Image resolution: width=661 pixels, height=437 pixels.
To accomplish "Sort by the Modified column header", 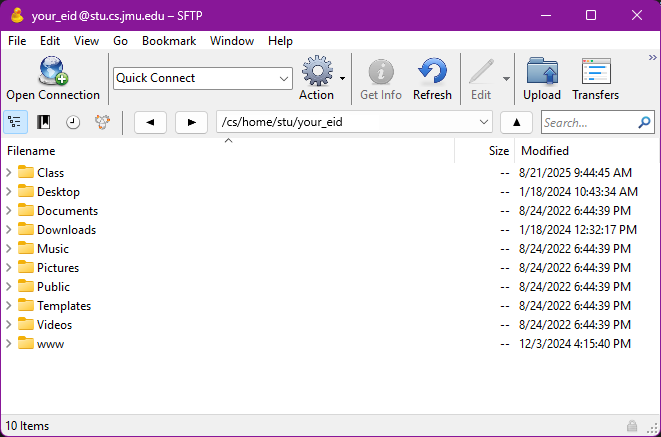I will click(x=545, y=151).
